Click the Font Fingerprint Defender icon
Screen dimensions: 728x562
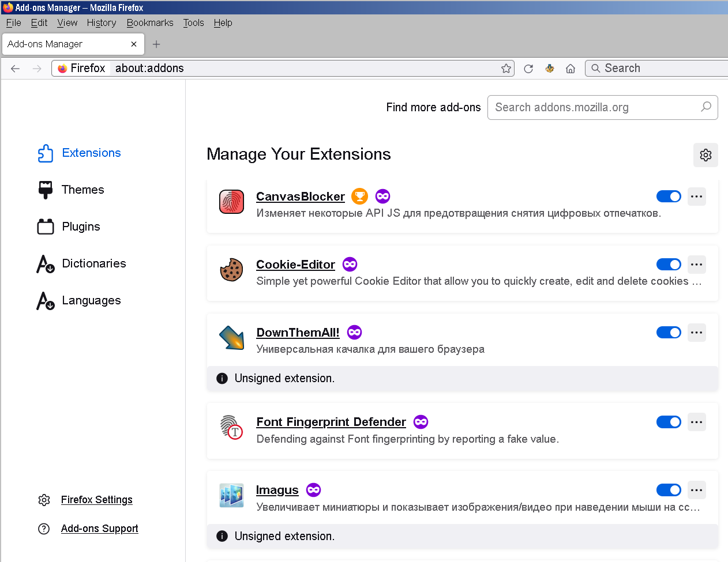tap(231, 427)
